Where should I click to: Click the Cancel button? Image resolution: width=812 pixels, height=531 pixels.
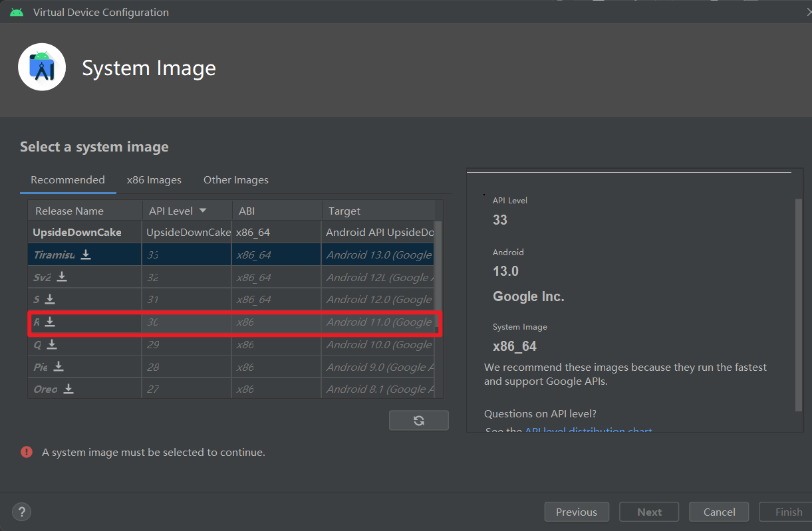point(720,512)
